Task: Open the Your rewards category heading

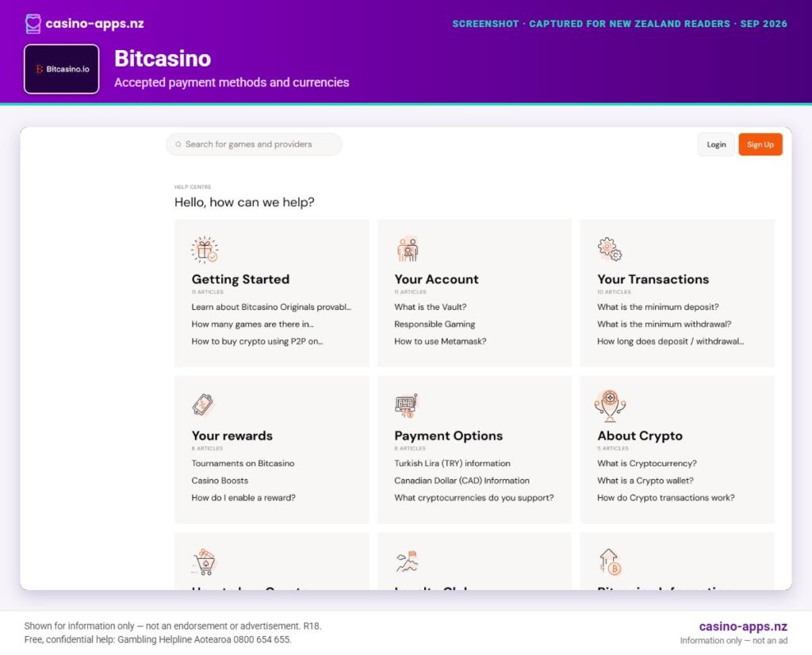Action: (x=232, y=435)
